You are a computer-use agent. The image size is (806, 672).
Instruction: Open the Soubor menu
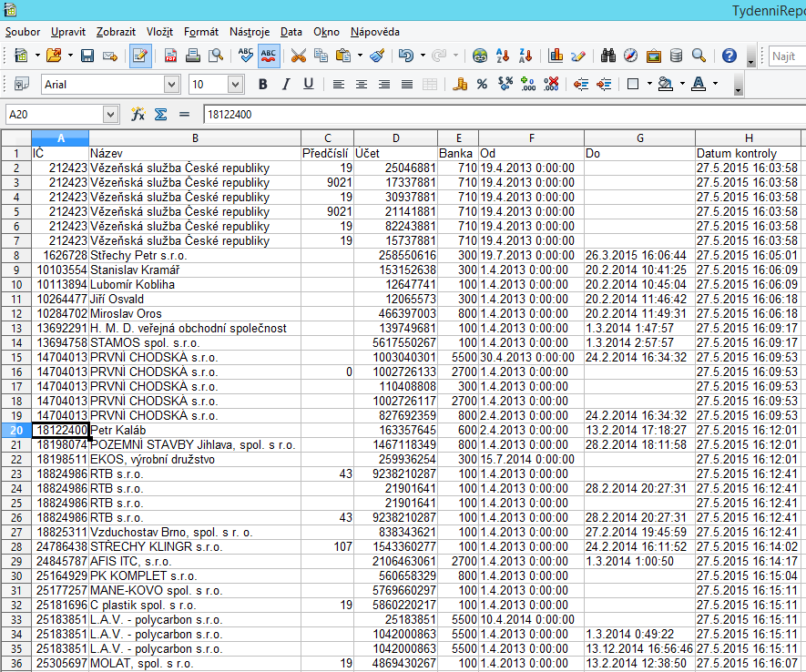23,32
